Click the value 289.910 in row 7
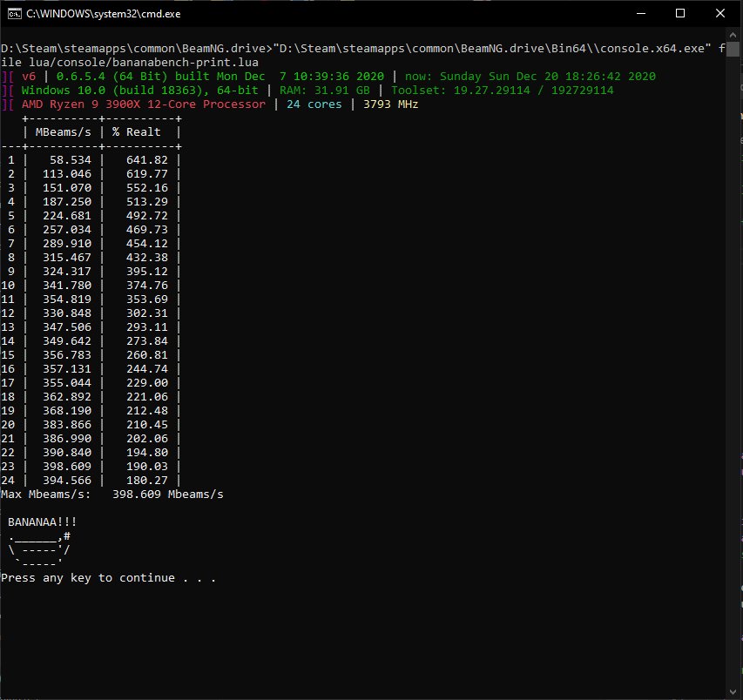Viewport: 743px width, 700px height. click(67, 244)
